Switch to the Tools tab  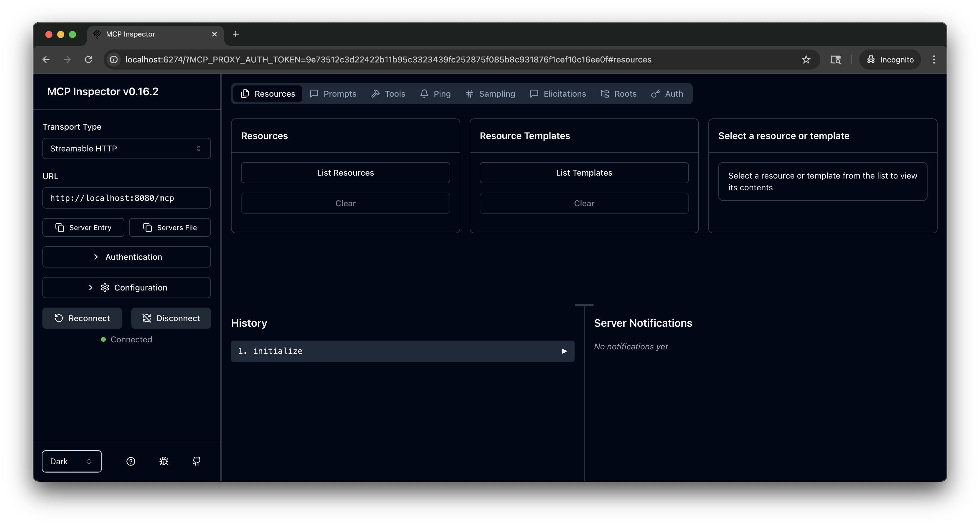click(388, 94)
